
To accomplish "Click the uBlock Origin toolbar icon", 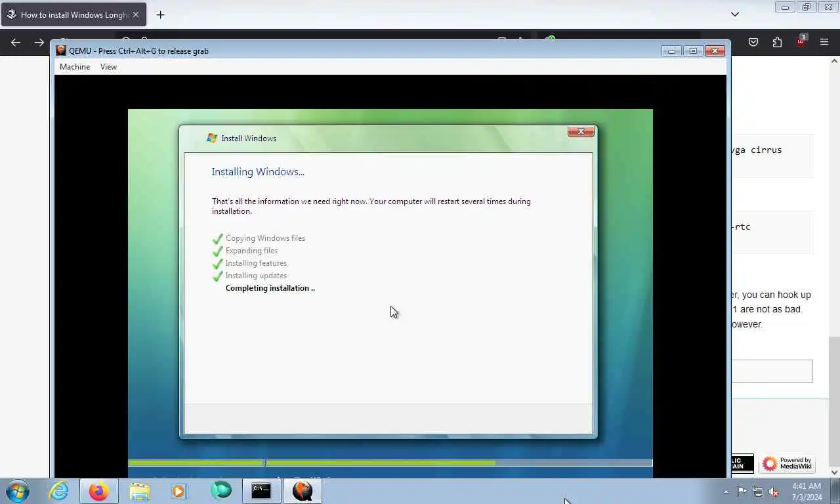I will [x=801, y=41].
